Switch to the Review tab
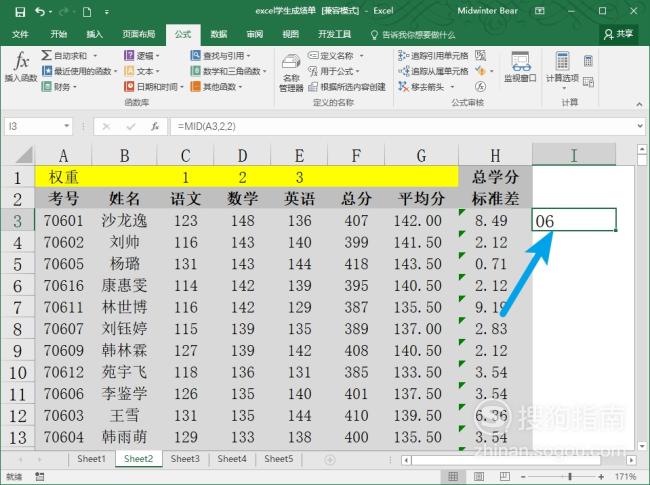650x485 pixels. click(x=255, y=34)
